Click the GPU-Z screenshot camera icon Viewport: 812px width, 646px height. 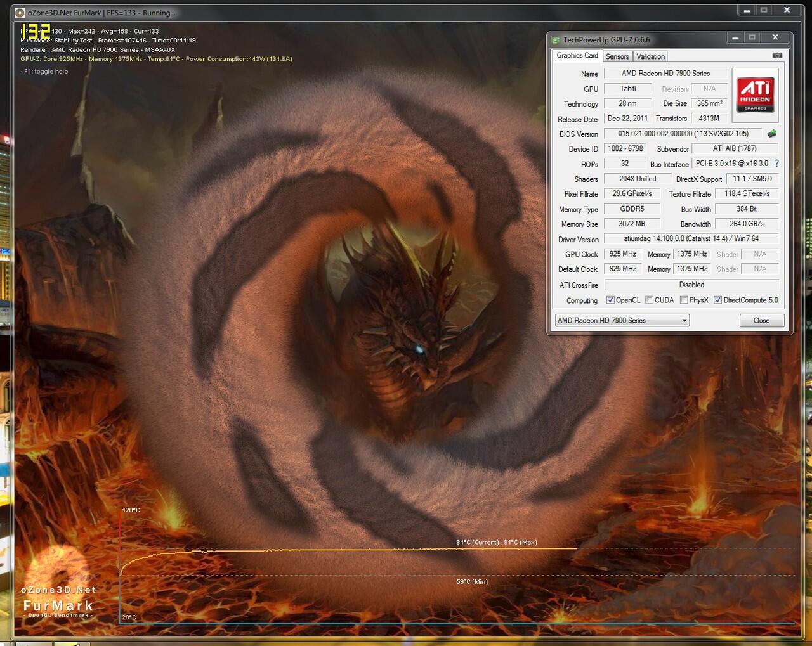[x=777, y=56]
